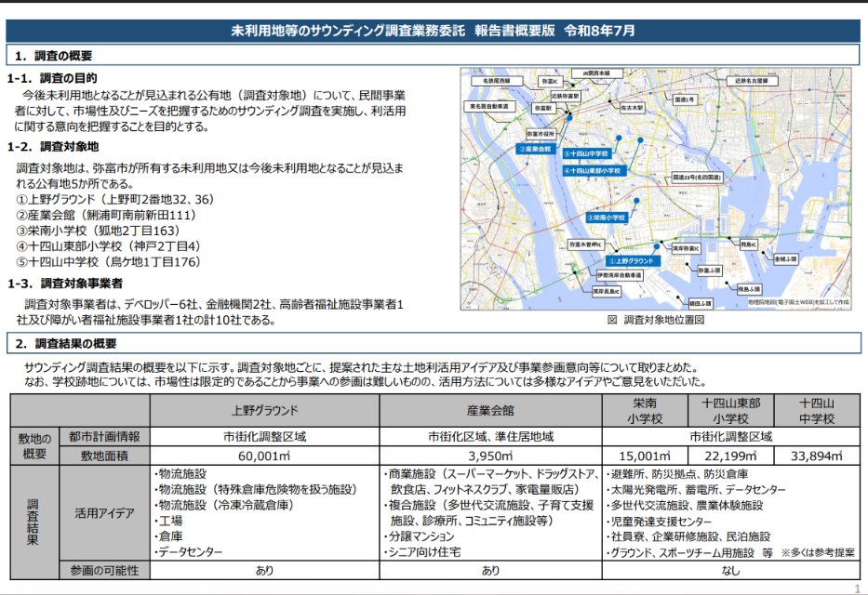This screenshot has width=868, height=595.
Task: Click the idea item '・データセンター' under 上野グラウンド
Action: tap(188, 552)
